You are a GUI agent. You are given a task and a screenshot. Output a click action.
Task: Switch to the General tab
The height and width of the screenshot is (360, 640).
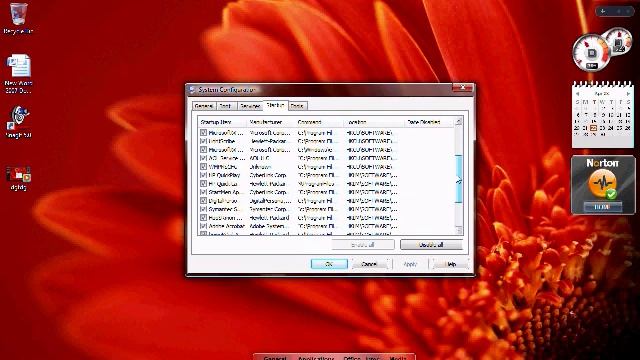click(x=204, y=106)
